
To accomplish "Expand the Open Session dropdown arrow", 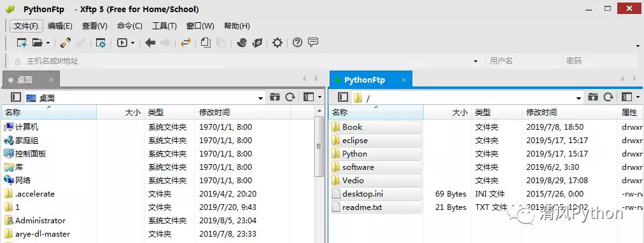I will tap(48, 43).
